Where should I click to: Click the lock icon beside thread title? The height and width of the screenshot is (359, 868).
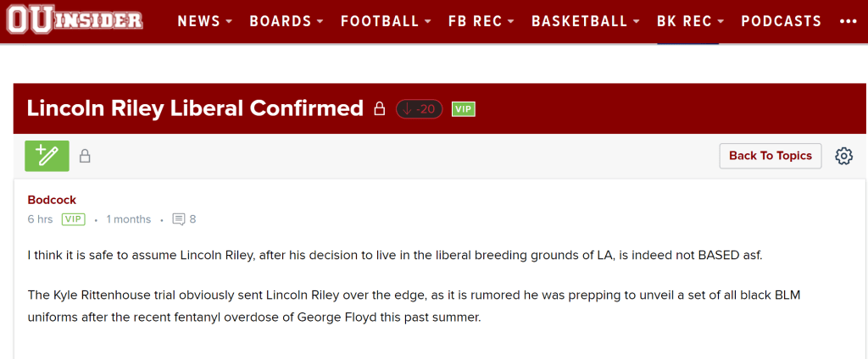coord(380,109)
